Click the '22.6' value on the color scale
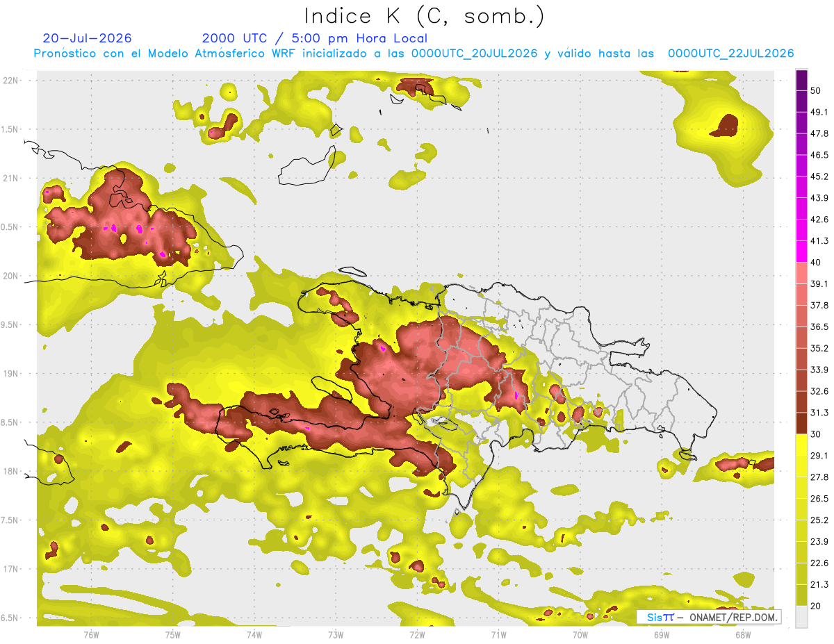Viewport: 834px width, 644px height. 819,563
